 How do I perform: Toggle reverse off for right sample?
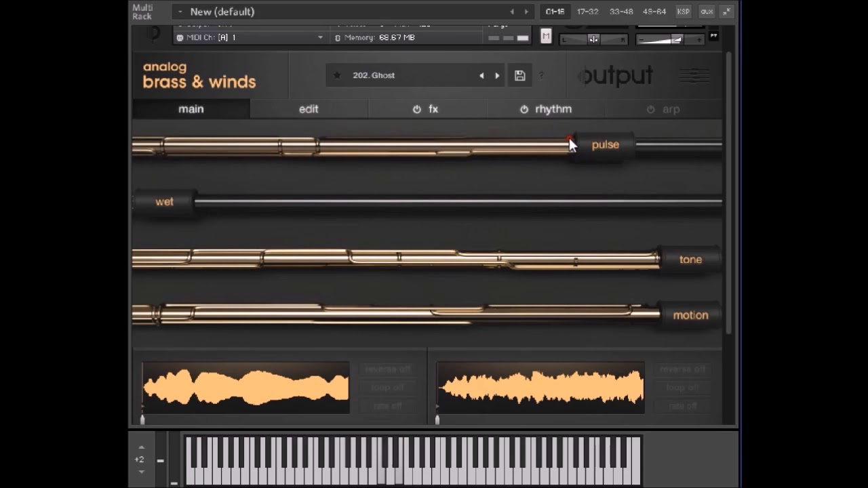tap(682, 369)
